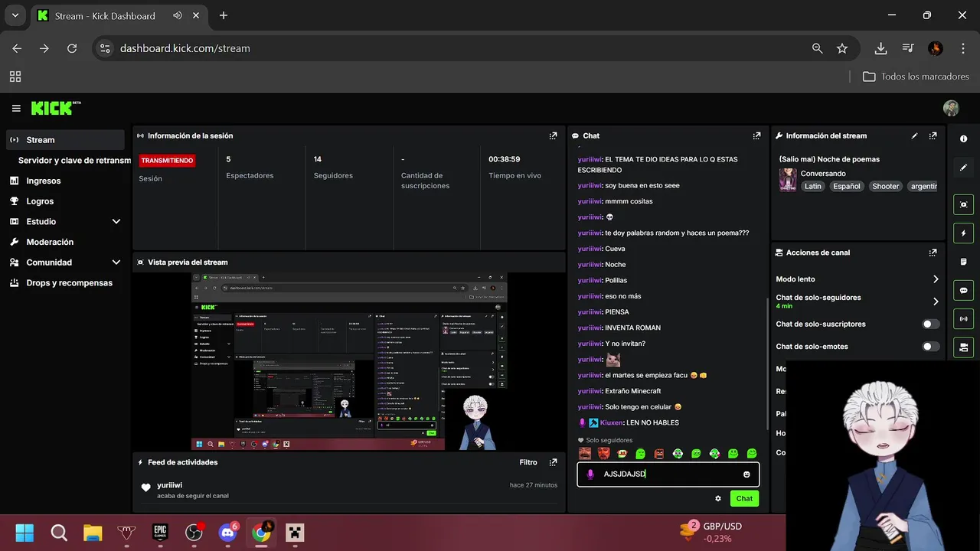Click the stream preview thumbnail
Viewport: 980px width, 551px height.
pos(349,361)
